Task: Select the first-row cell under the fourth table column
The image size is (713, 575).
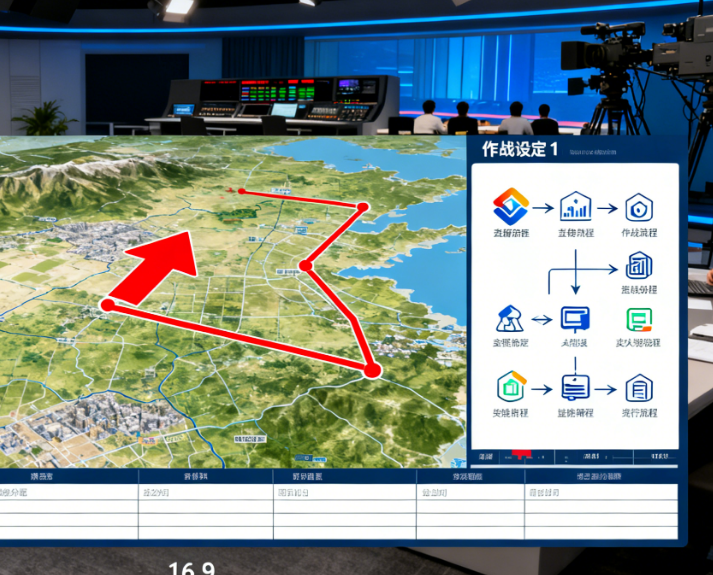Action: point(470,492)
